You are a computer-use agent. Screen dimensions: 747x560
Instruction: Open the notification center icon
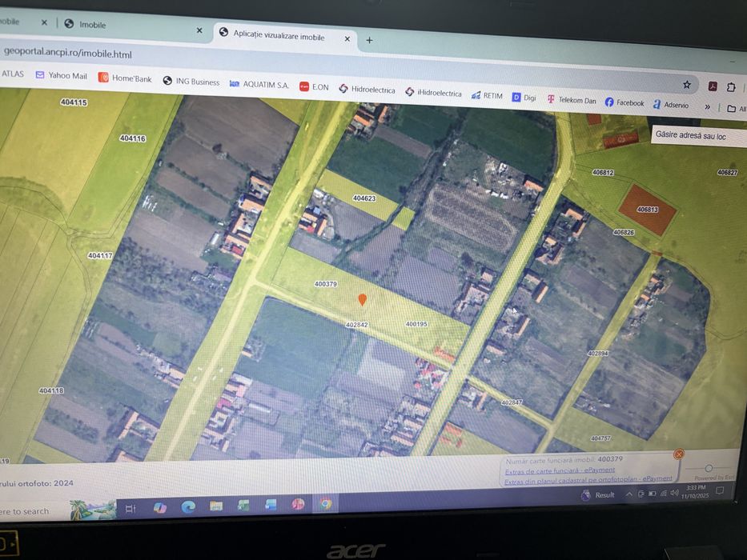(720, 490)
